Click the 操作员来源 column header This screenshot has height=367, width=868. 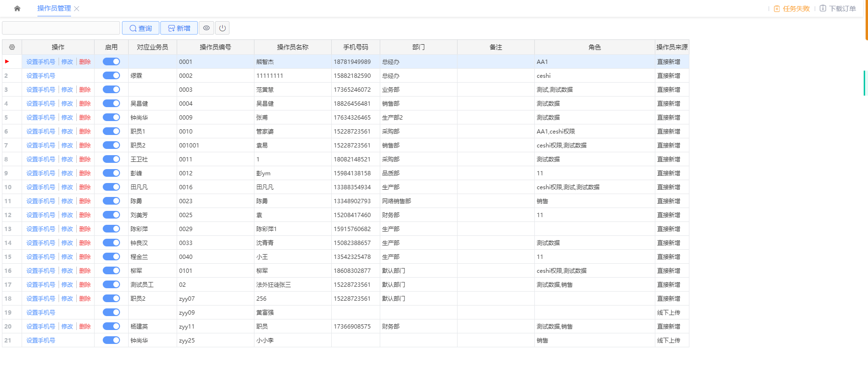[x=672, y=47]
